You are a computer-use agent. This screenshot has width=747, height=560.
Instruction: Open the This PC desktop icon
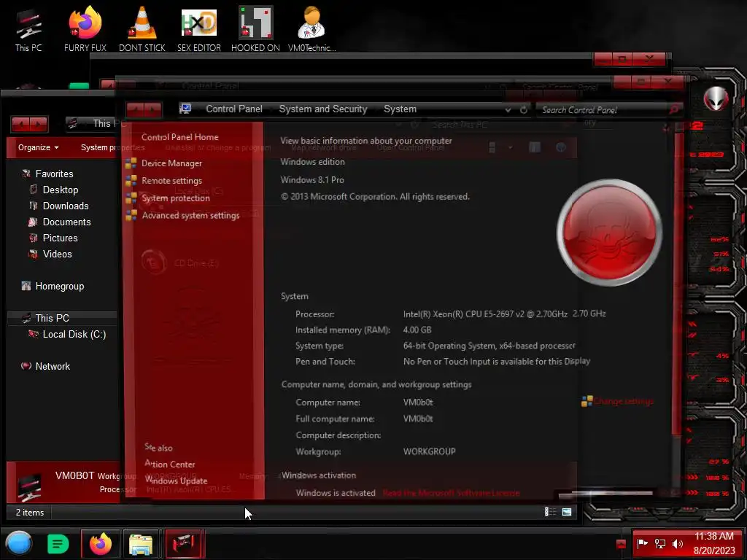click(x=28, y=30)
